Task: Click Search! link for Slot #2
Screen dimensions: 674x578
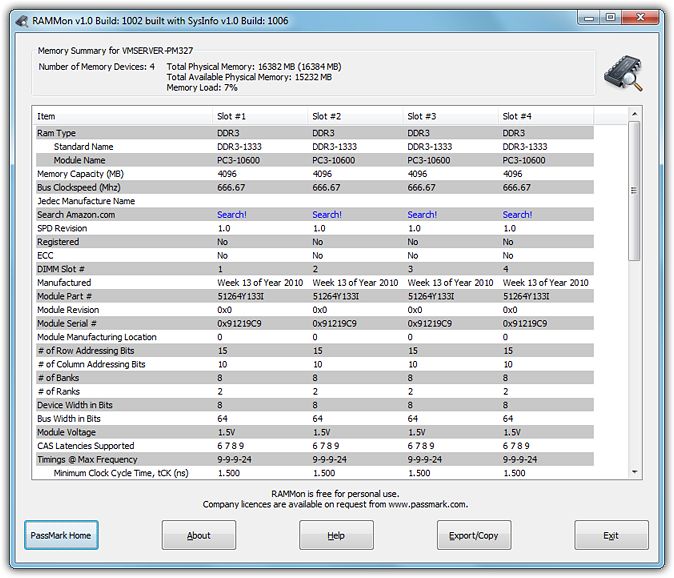Action: click(x=327, y=215)
